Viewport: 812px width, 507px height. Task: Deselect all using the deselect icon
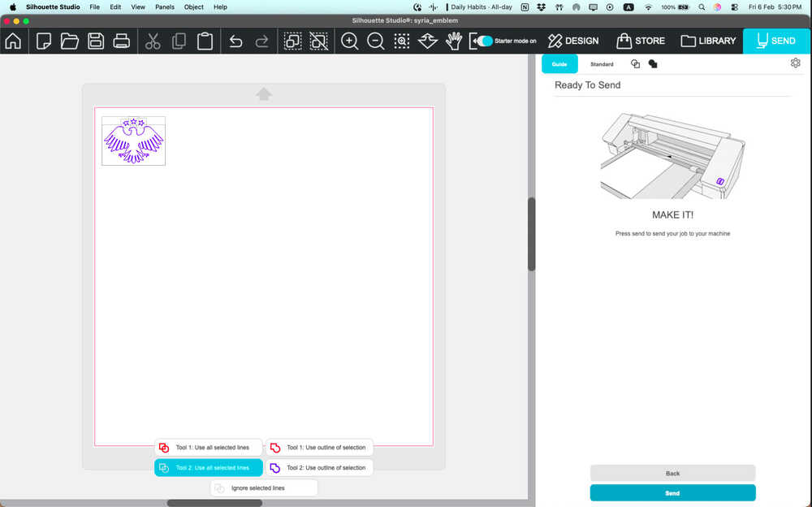(318, 41)
